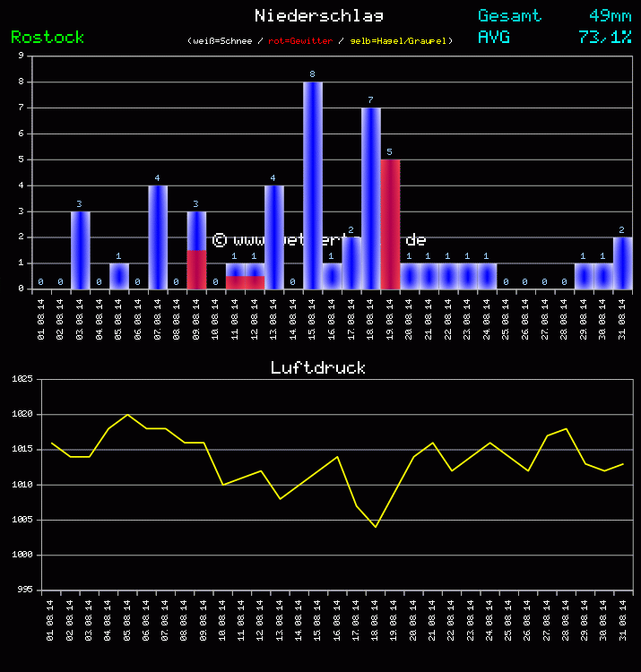The height and width of the screenshot is (672, 641).
Task: Click the website watermark link over the bars
Action: pyautogui.click(x=319, y=240)
